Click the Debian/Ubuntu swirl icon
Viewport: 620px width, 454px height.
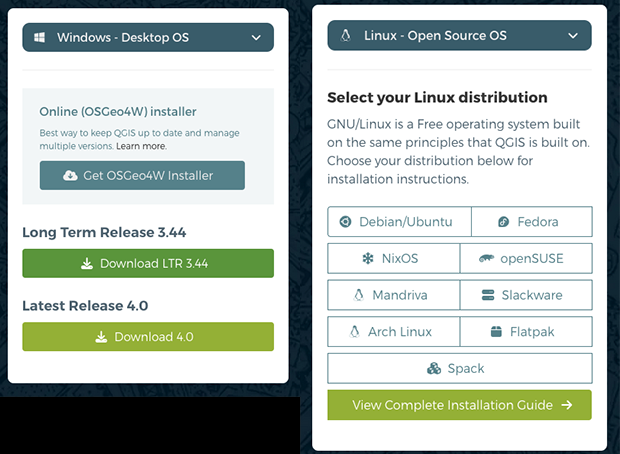(345, 222)
